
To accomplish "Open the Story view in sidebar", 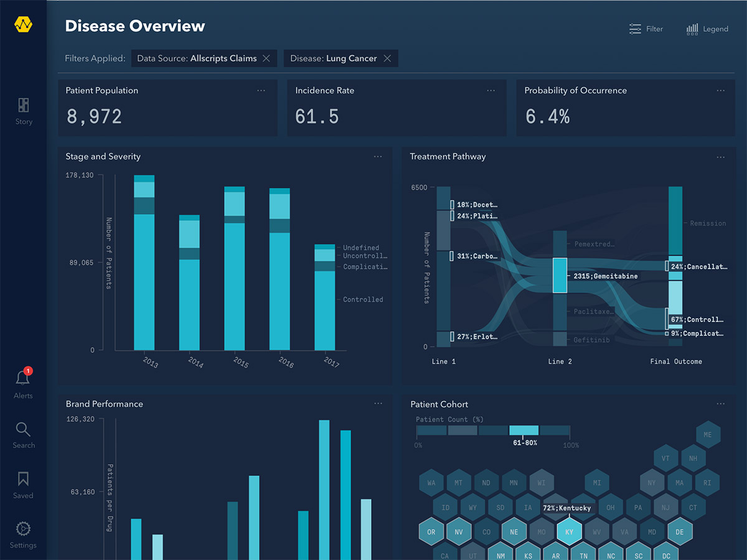I will click(x=24, y=111).
